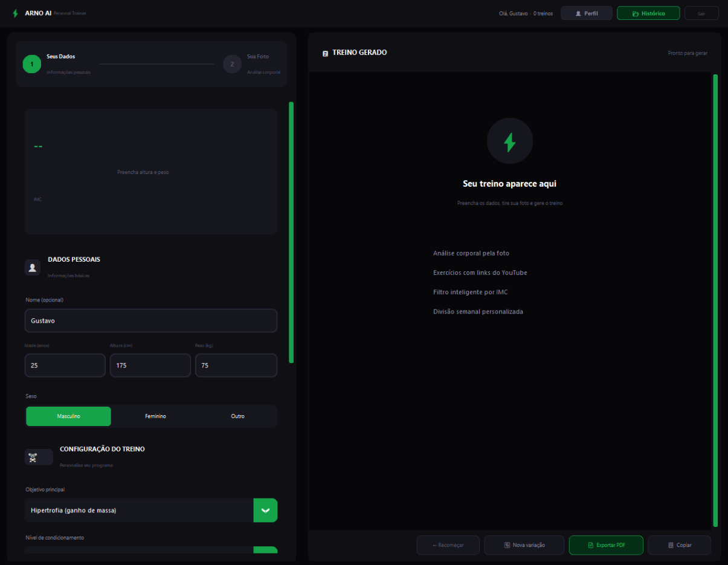This screenshot has width=728, height=565.
Task: Generate a Nova variação of the workout
Action: click(524, 545)
